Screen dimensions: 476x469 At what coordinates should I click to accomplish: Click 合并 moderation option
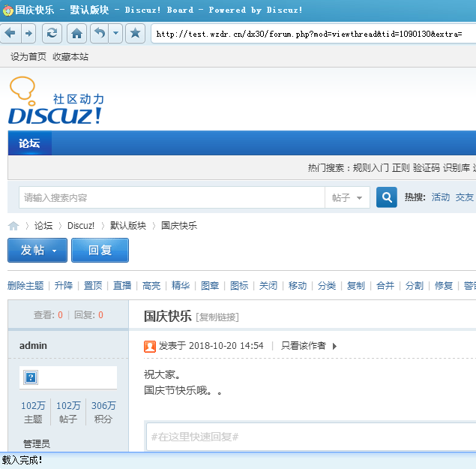pos(385,286)
